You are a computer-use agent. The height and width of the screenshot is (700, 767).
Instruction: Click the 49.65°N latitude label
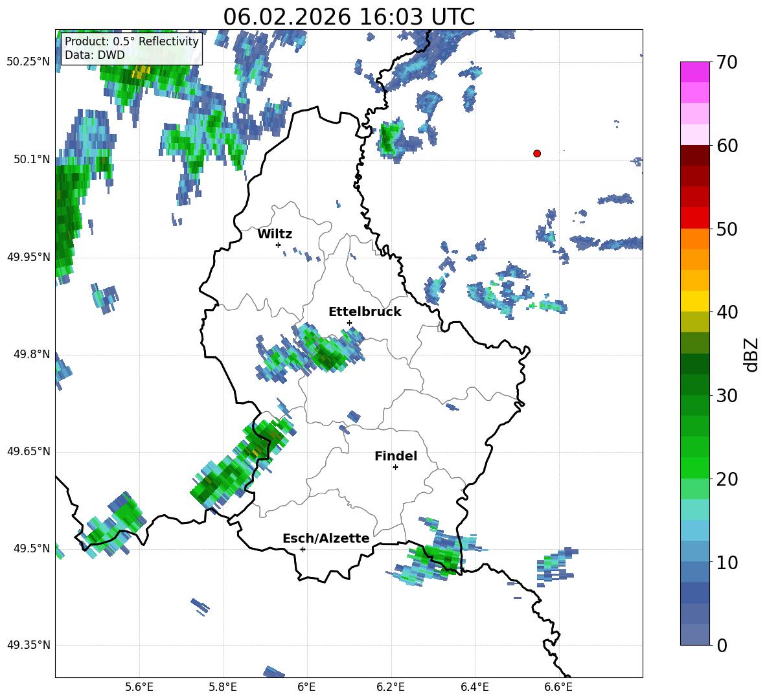29,451
